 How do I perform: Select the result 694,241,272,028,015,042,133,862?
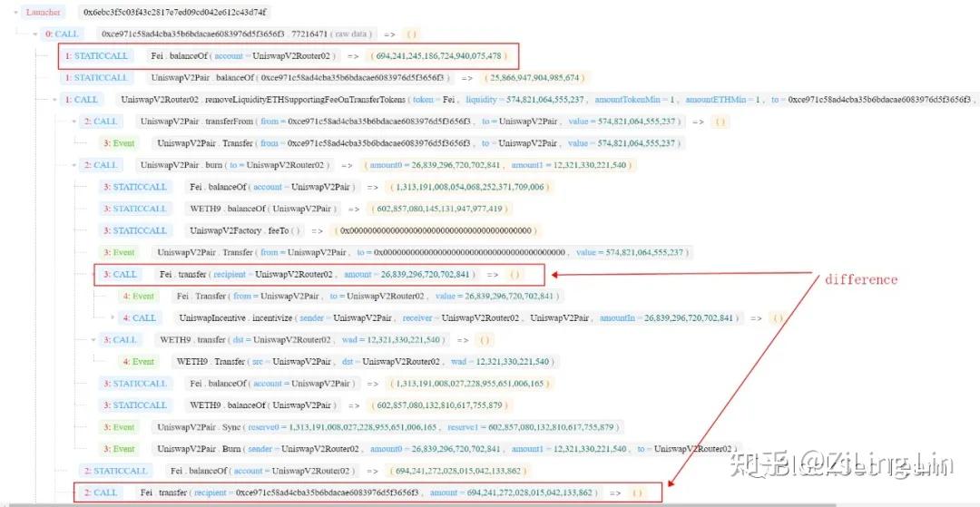pyautogui.click(x=457, y=471)
